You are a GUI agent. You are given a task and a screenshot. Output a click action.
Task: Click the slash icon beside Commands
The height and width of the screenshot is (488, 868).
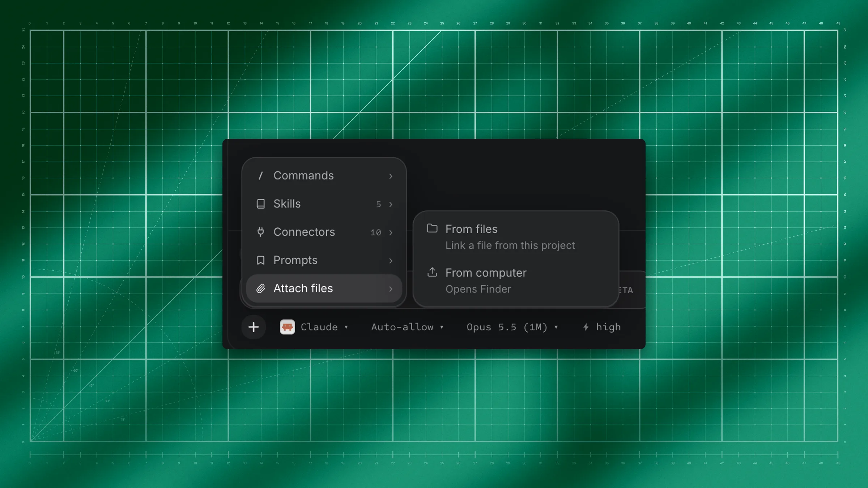point(260,176)
